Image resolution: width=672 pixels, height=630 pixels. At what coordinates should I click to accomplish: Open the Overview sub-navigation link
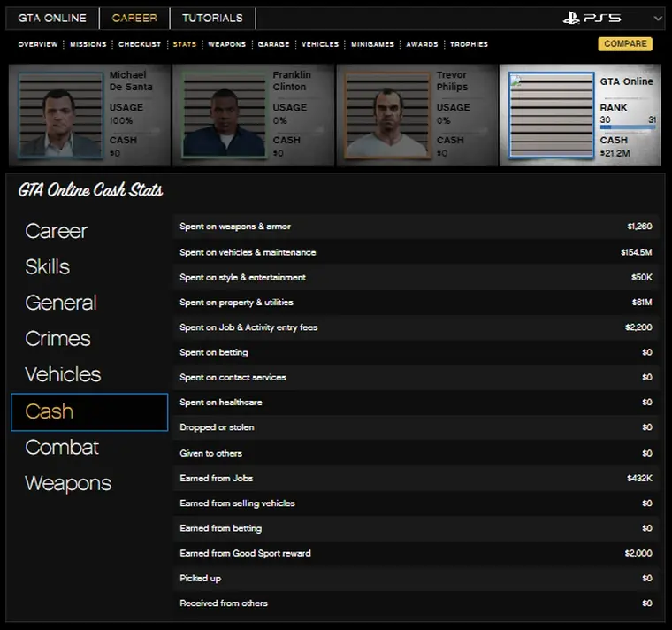click(38, 44)
